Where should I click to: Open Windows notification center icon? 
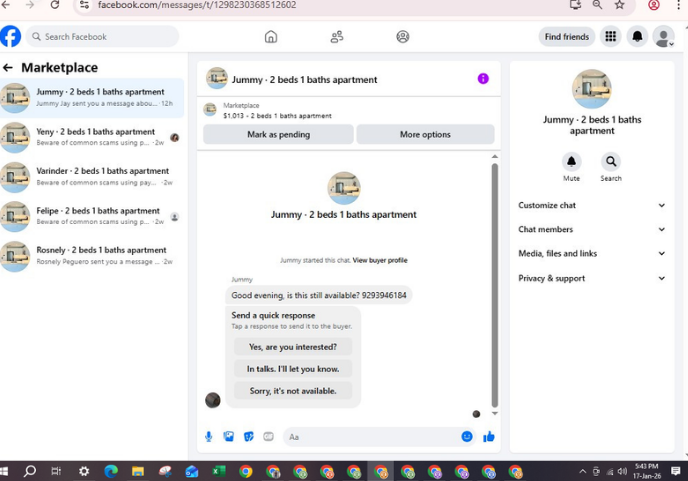pos(676,471)
